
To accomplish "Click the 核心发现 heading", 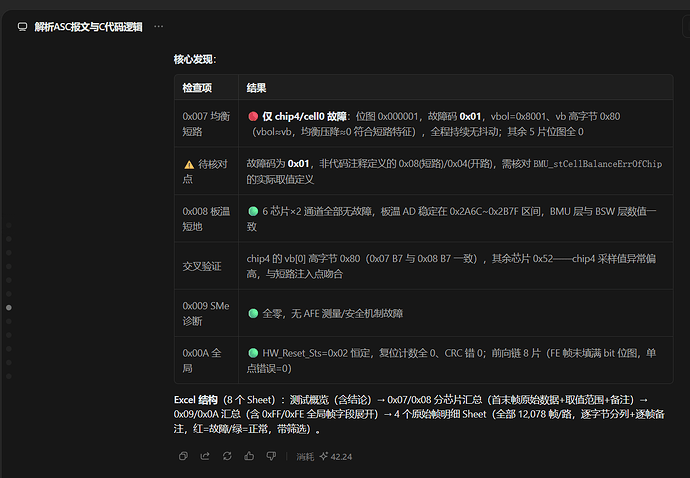I will tap(195, 59).
